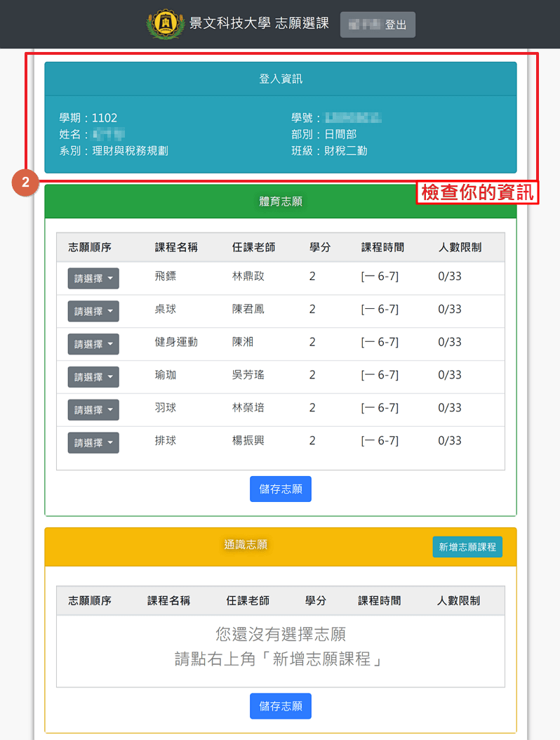Click the 通識志願 yellow header
The image size is (560, 740).
click(246, 545)
